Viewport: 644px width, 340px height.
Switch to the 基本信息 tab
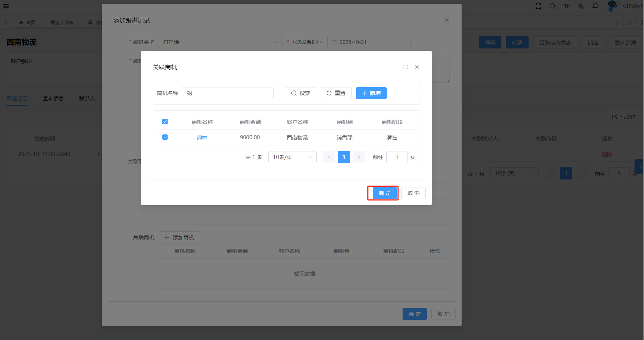pos(53,98)
